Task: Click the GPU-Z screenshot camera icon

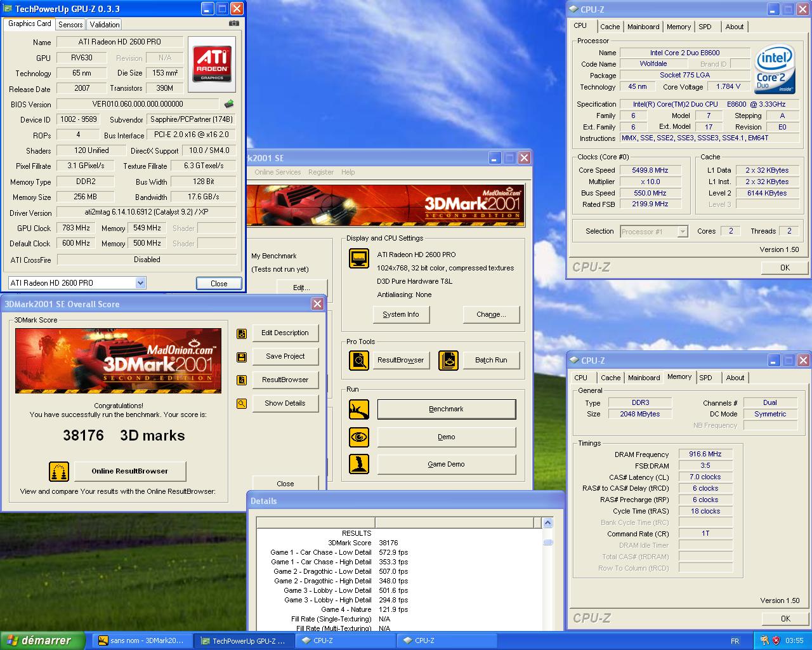Action: click(x=234, y=23)
